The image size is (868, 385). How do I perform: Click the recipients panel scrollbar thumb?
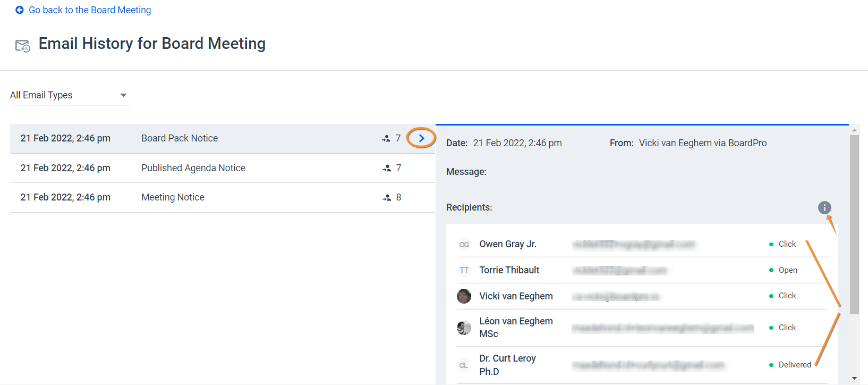click(854, 223)
